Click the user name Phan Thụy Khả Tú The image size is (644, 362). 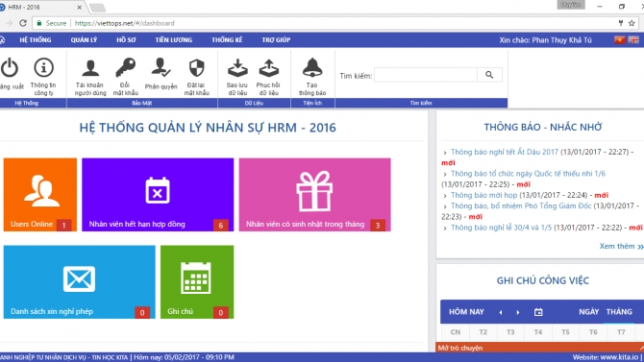point(561,40)
